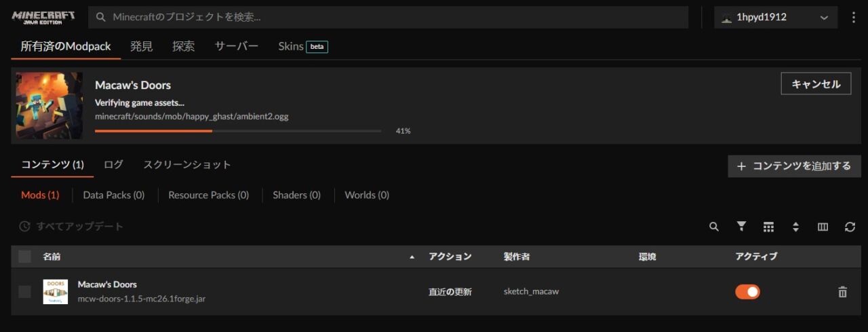The width and height of the screenshot is (868, 332).
Task: Open the filter funnel icon
Action: (x=741, y=227)
